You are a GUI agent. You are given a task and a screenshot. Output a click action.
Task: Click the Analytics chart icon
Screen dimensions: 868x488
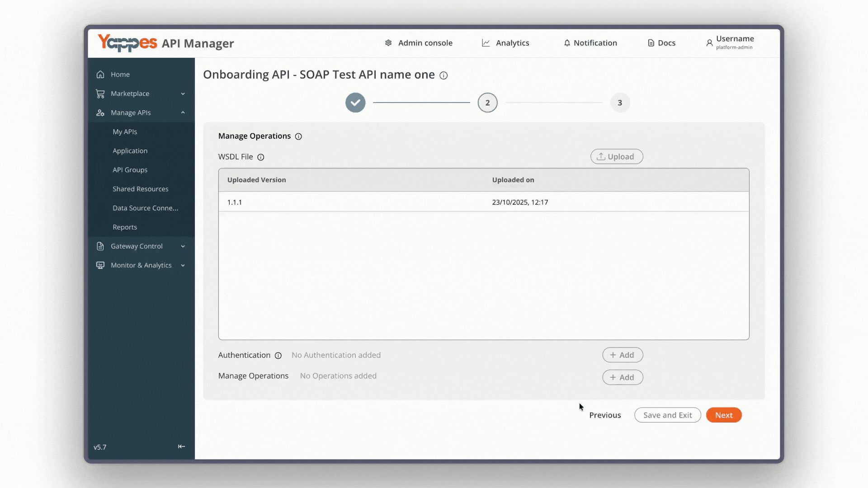coord(486,43)
